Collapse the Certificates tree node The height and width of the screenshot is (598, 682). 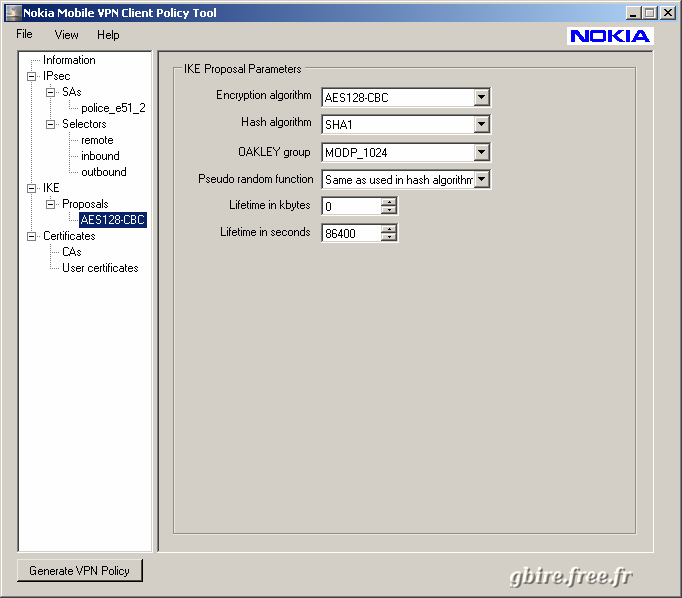point(31,236)
